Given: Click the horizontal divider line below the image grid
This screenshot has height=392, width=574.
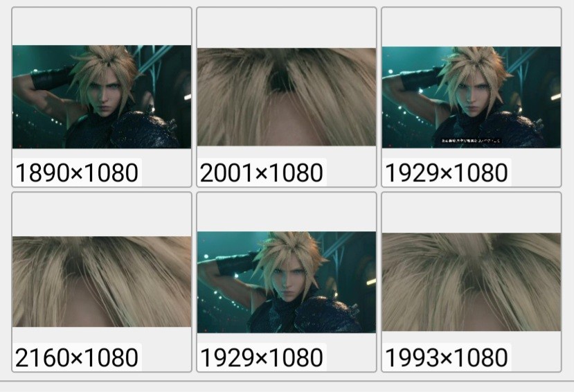Looking at the screenshot, I should [287, 381].
